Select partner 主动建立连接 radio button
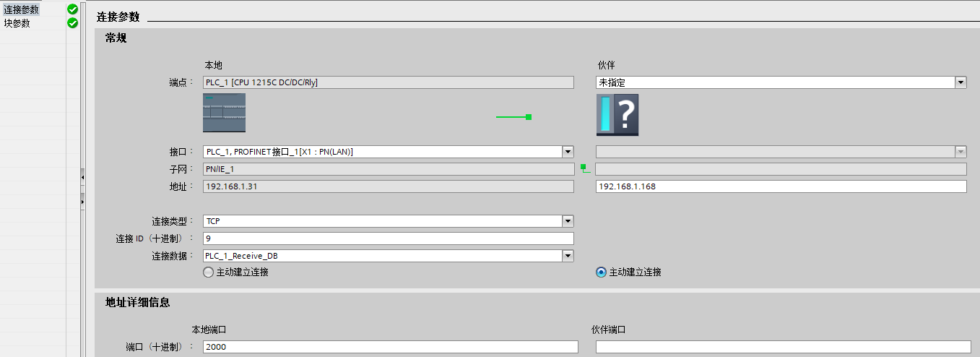980x357 pixels. [601, 272]
